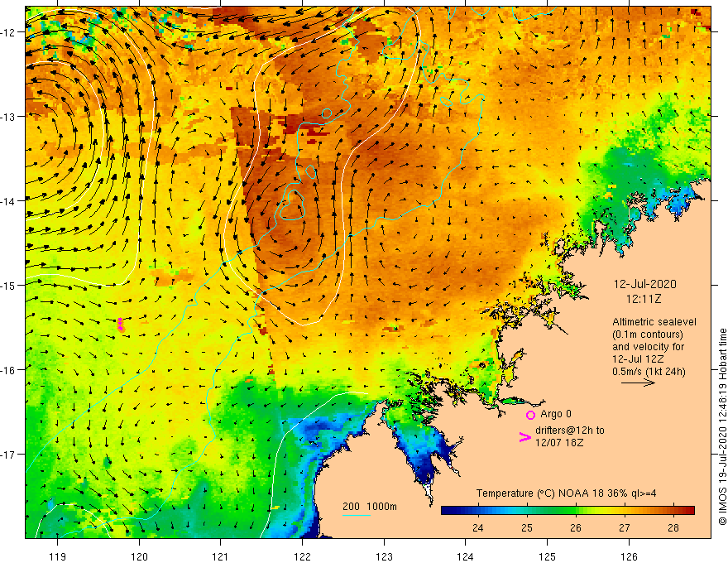
Task: Click the 123 longitude axis label
Action: pos(384,556)
